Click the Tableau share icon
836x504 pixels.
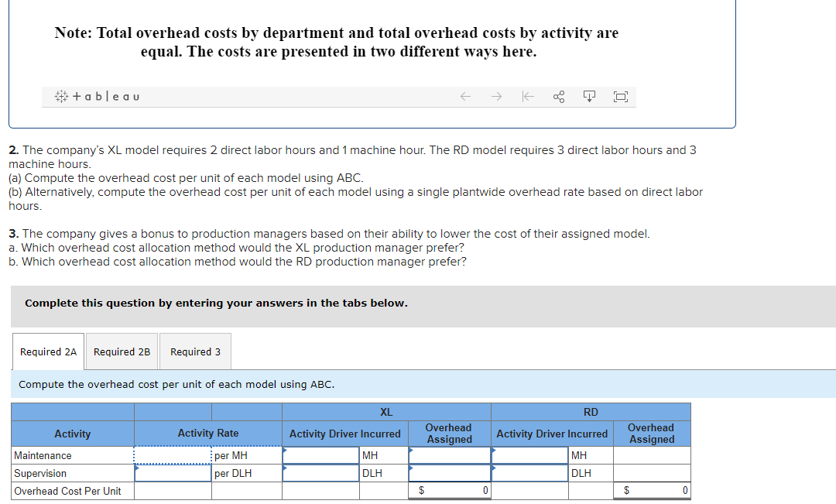click(x=559, y=97)
